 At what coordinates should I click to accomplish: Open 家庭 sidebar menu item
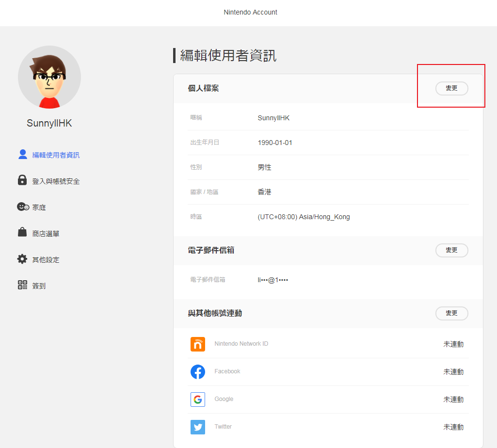32,207
